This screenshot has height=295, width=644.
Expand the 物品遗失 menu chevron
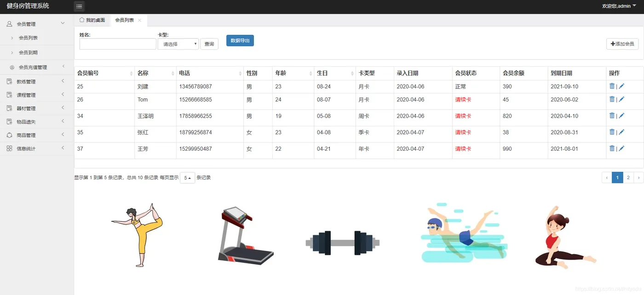coord(63,121)
